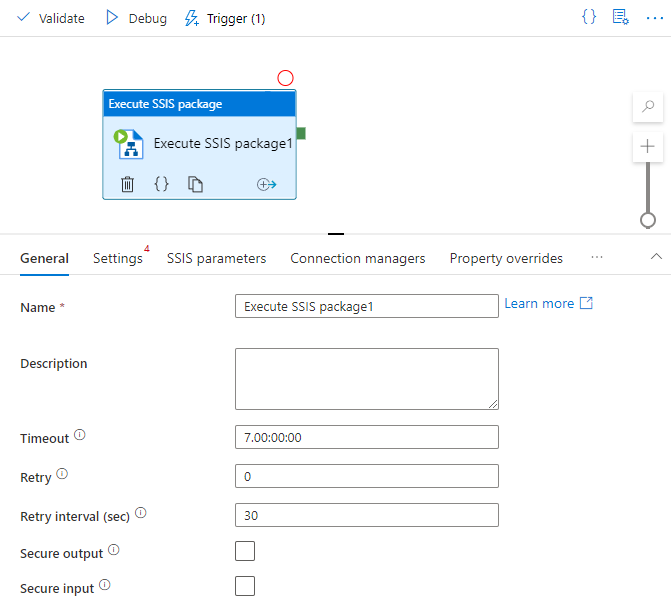Open the Connection managers tab
Image resolution: width=671 pixels, height=613 pixels.
[x=358, y=259]
